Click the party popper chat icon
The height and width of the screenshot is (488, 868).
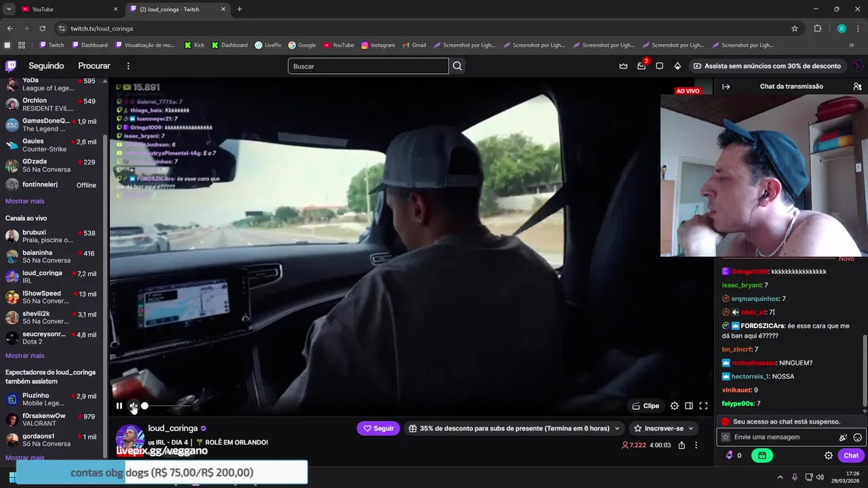click(x=843, y=437)
